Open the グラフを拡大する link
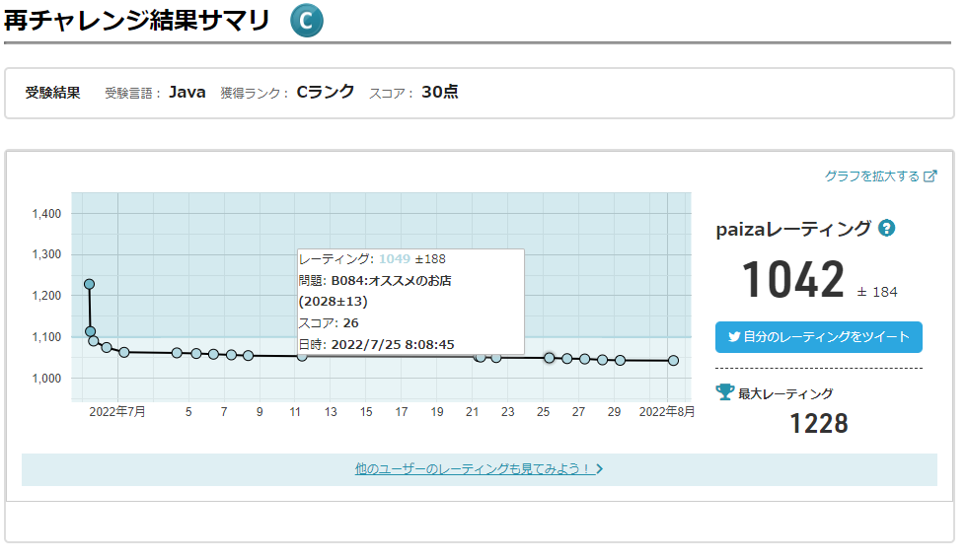 (x=871, y=176)
